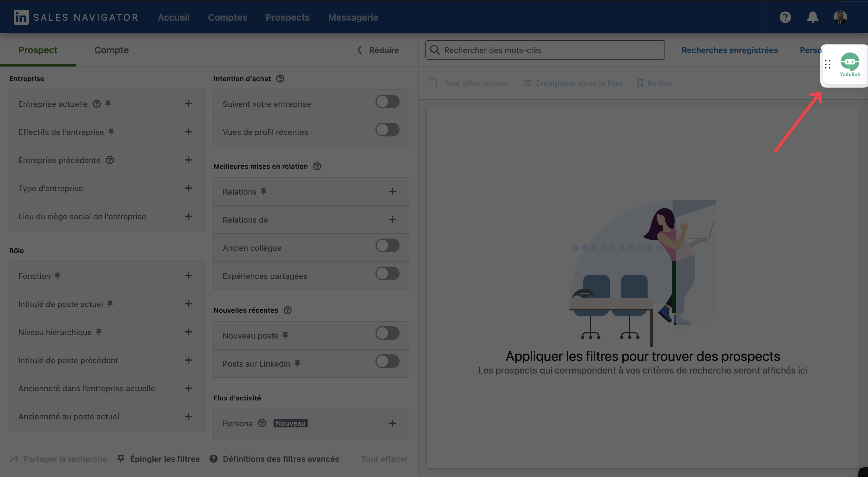Open help tooltip for Intention d'achat
This screenshot has height=477, width=868.
point(280,79)
